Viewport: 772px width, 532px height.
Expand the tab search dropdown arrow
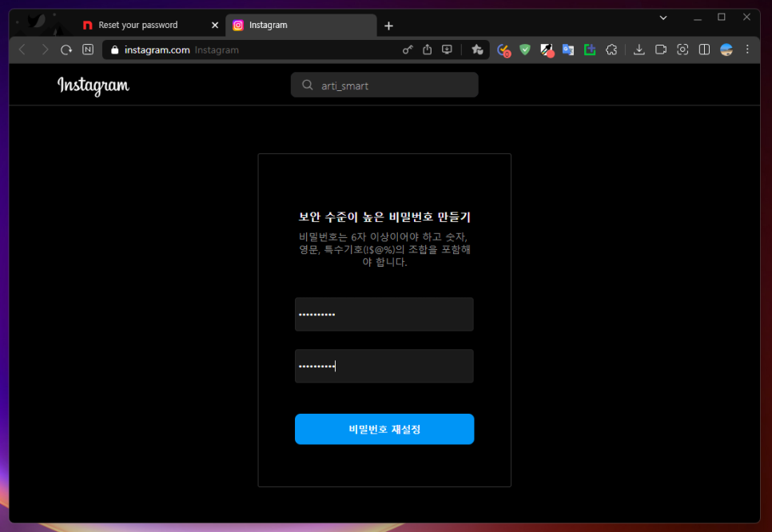(x=663, y=18)
